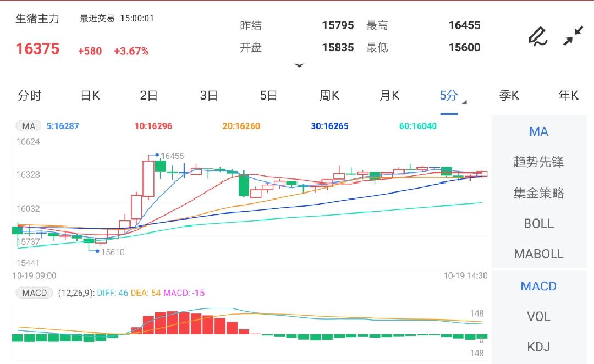Screen dimensions: 594x364
Task: Select VOL sub-indicator in sidebar
Action: pyautogui.click(x=538, y=317)
